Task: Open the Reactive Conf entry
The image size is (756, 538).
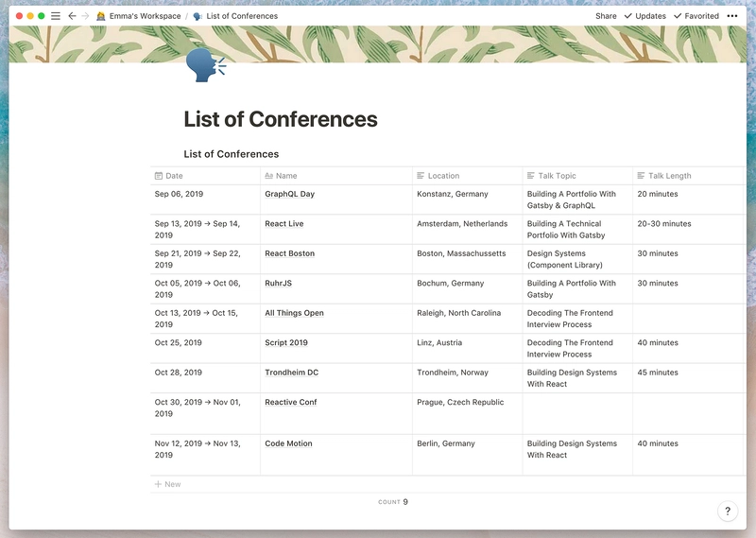Action: click(291, 403)
